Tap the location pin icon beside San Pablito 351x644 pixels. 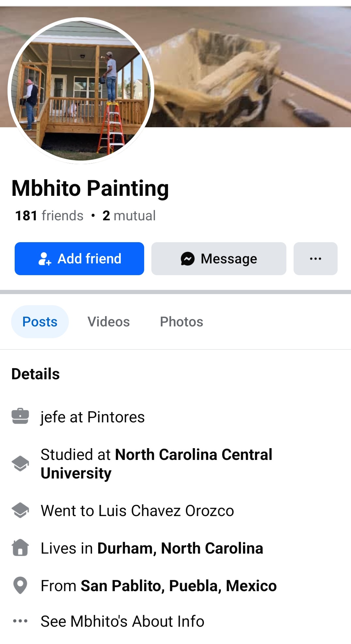(x=20, y=585)
